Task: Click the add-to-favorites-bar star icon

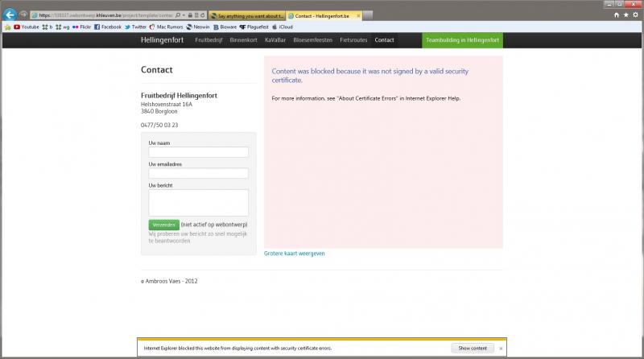Action: point(7,27)
